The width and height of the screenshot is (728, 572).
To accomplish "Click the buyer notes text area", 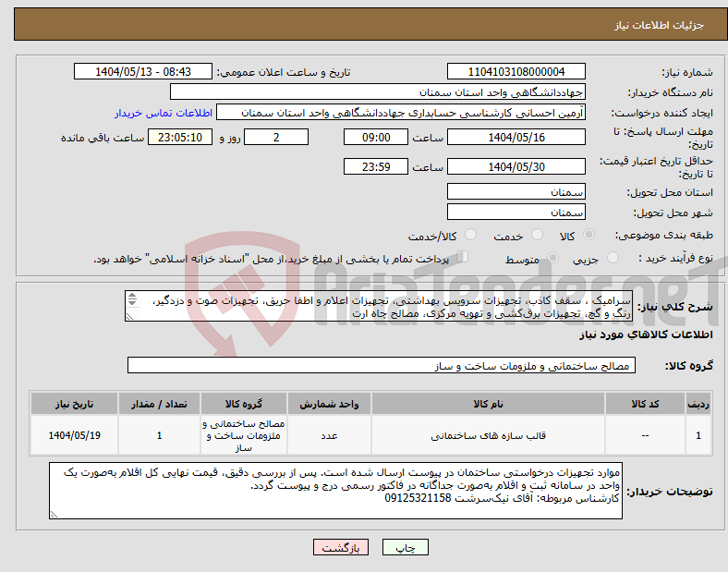I will coord(335,491).
